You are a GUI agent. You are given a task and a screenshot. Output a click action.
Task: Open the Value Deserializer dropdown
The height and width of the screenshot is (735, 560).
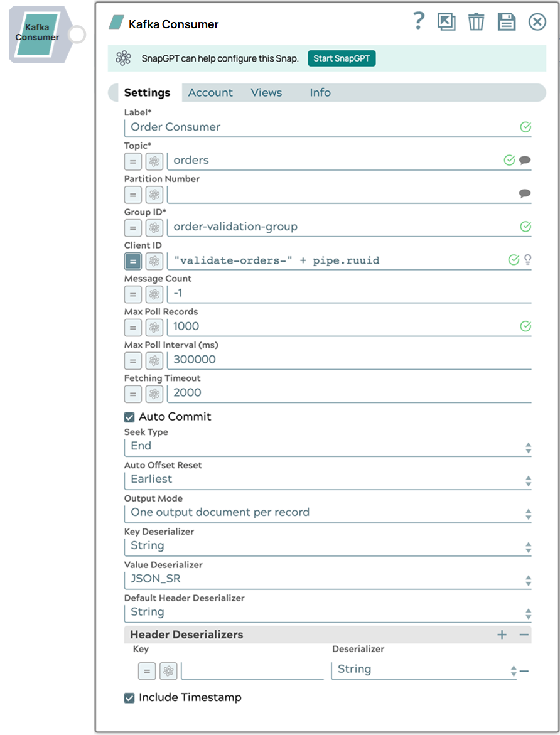pos(328,579)
